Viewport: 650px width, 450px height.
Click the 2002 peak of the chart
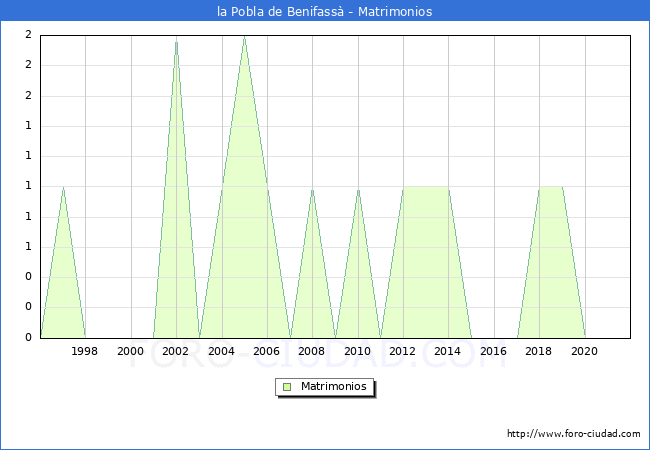(177, 43)
